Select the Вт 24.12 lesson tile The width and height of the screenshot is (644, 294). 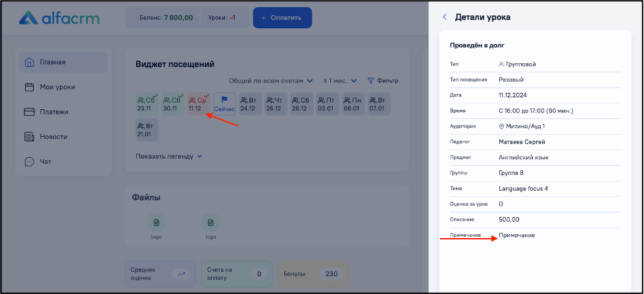click(x=250, y=104)
